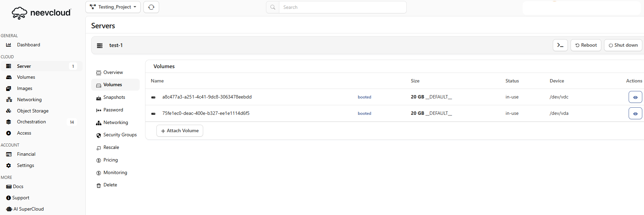
Task: View details of volume 75fe1ec0 via eye icon
Action: tap(635, 113)
